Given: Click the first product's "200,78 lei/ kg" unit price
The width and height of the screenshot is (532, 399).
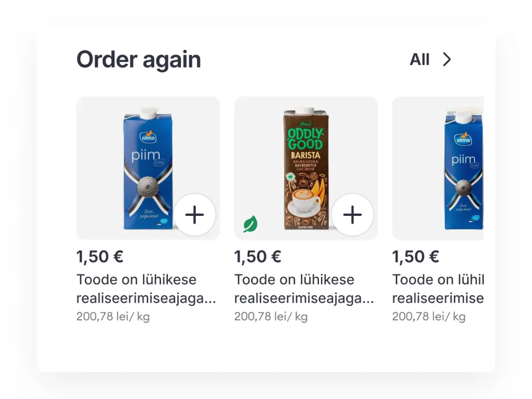Looking at the screenshot, I should (x=113, y=316).
